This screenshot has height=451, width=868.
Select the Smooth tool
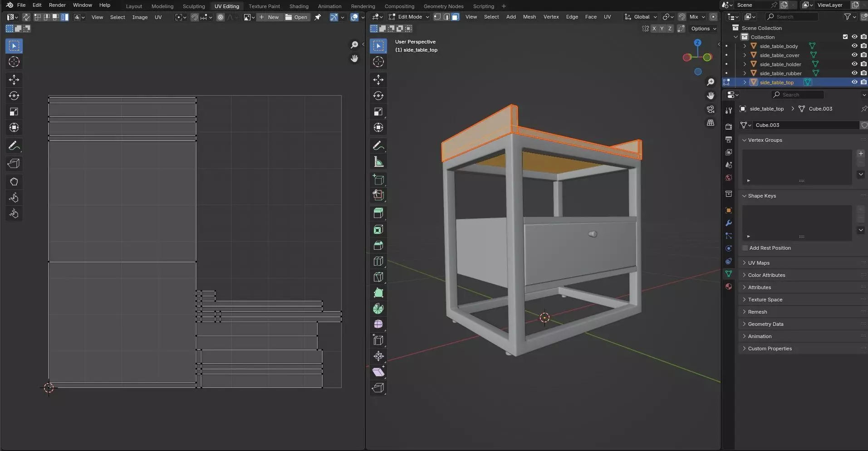pos(378,325)
